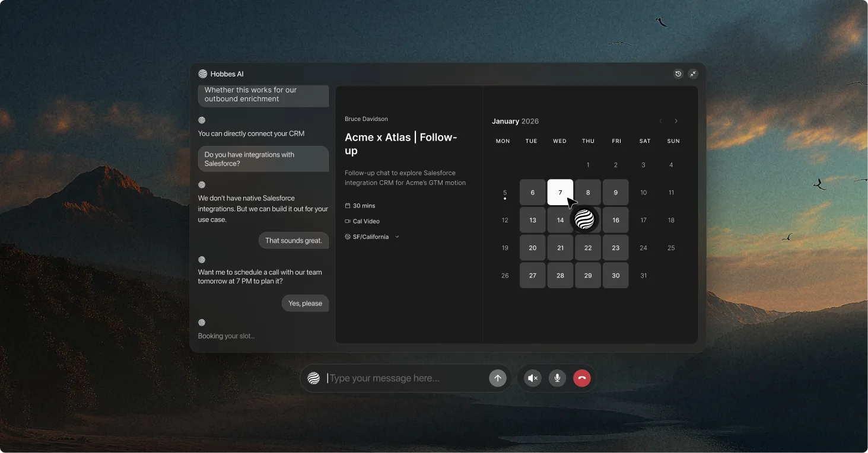
Task: Click the WED weekday header
Action: tap(559, 141)
